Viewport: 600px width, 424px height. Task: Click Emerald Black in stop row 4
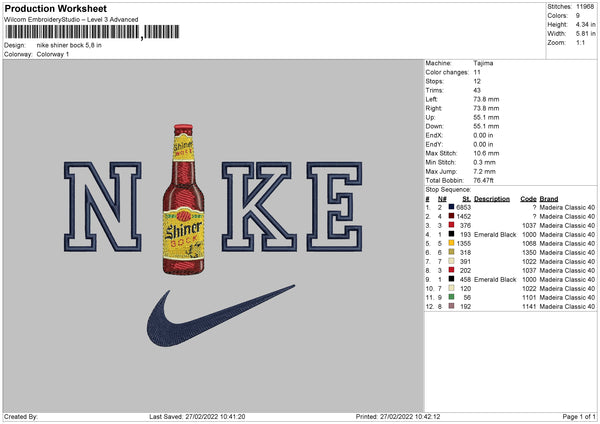coord(495,234)
